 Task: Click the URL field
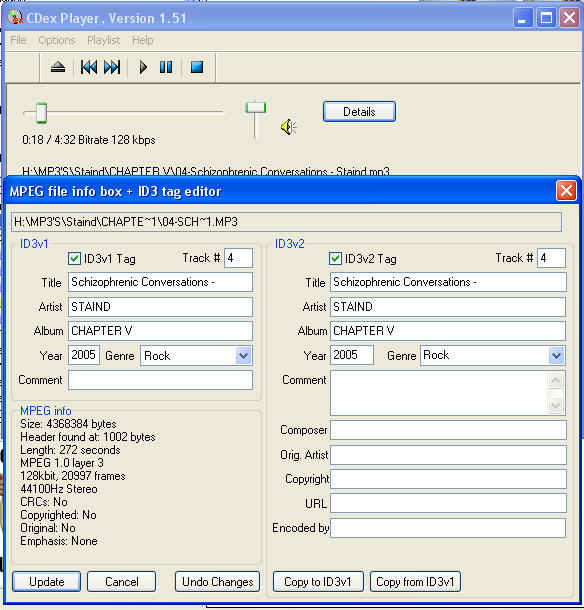click(448, 504)
